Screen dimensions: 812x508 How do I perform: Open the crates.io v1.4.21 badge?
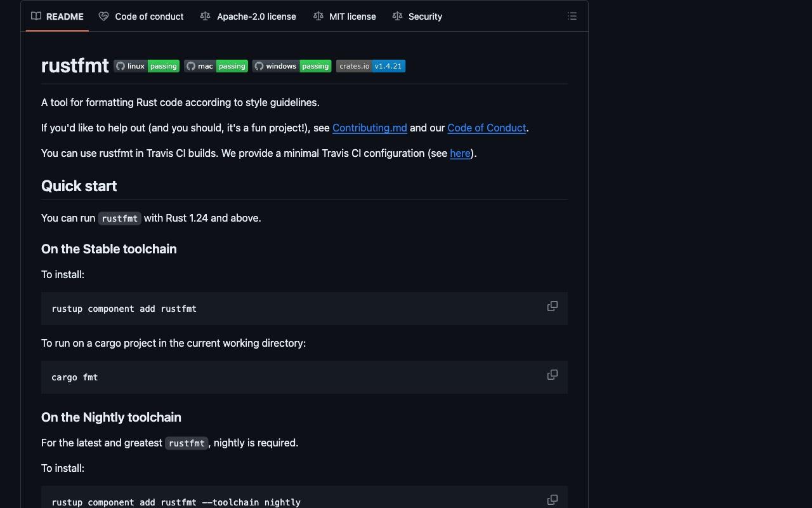[370, 66]
